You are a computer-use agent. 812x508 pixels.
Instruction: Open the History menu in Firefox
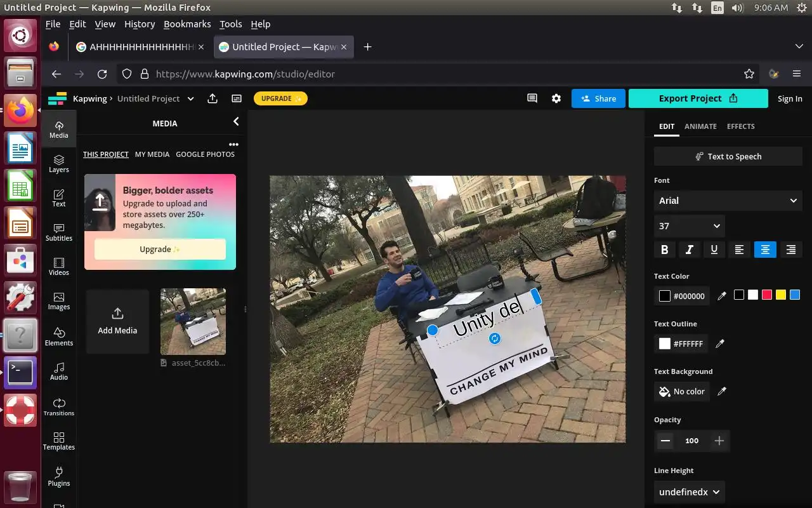(x=140, y=24)
